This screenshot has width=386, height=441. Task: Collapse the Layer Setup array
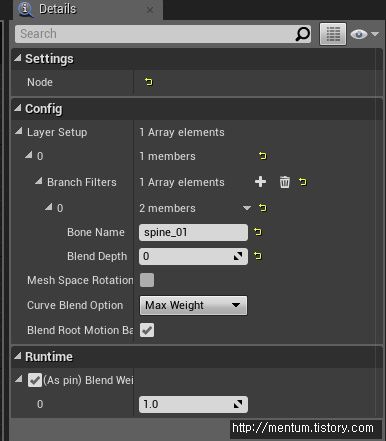pyautogui.click(x=19, y=131)
